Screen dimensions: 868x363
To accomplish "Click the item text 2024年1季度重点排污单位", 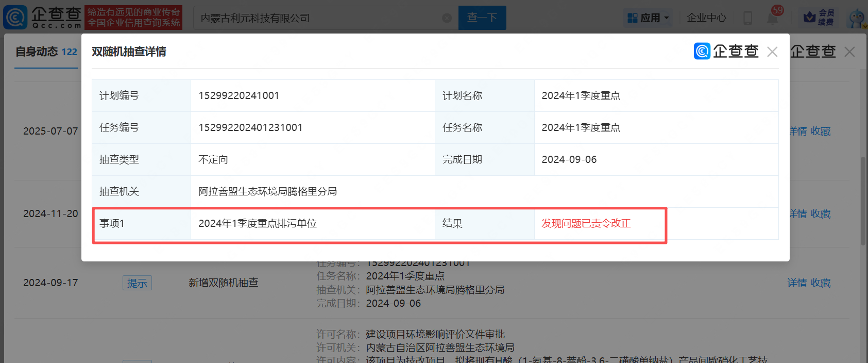I will point(258,223).
